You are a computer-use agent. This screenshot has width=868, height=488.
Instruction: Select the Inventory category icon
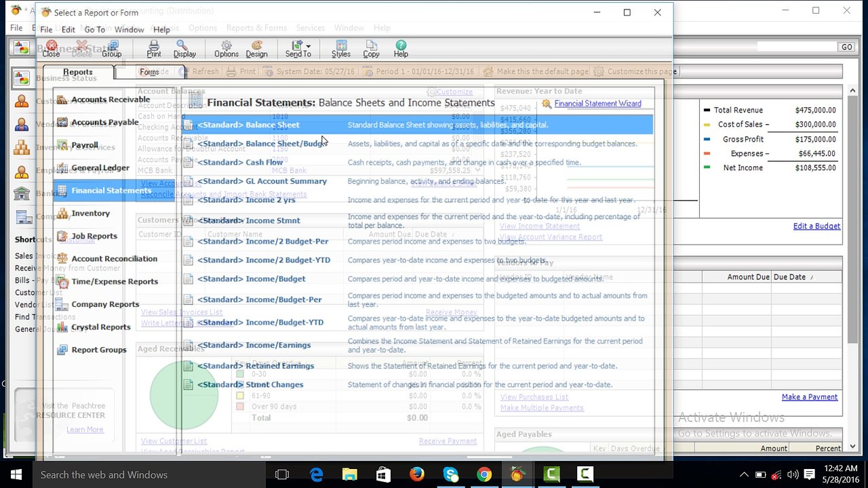pyautogui.click(x=62, y=213)
